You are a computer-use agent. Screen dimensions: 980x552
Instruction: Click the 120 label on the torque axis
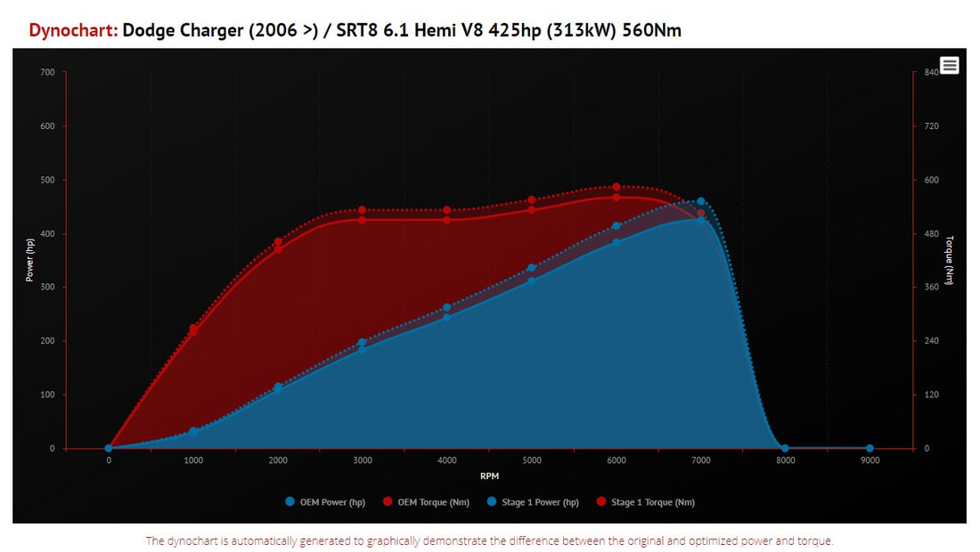click(x=931, y=394)
